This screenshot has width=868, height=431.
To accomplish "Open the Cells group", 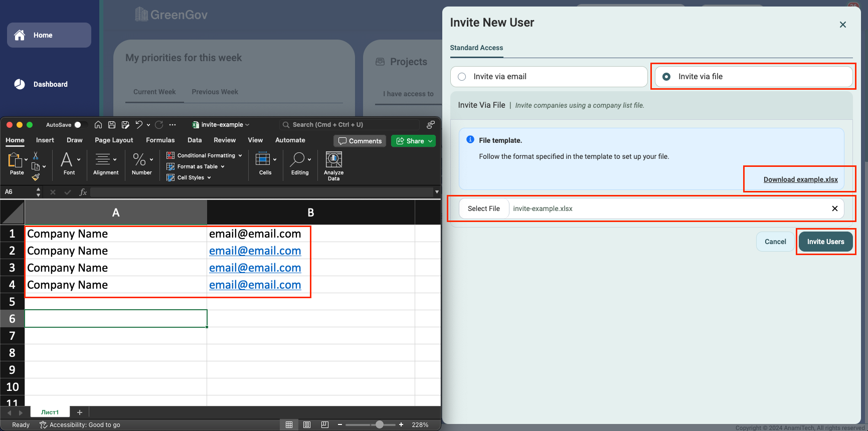I will pos(265,164).
